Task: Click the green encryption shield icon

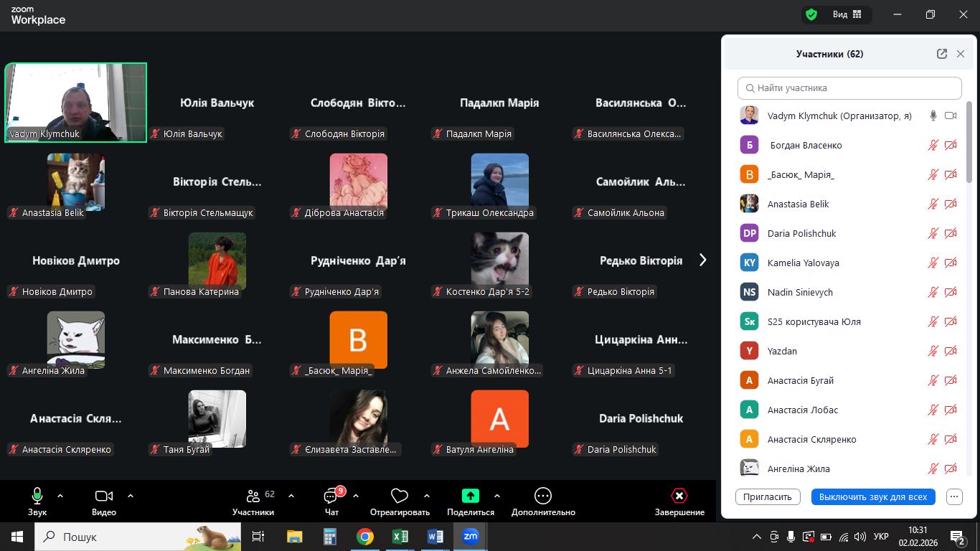Action: click(x=811, y=14)
